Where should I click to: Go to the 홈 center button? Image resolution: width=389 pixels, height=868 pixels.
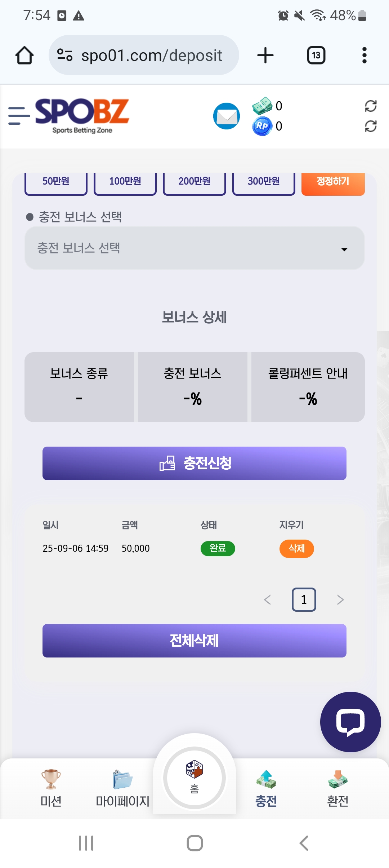pyautogui.click(x=194, y=777)
